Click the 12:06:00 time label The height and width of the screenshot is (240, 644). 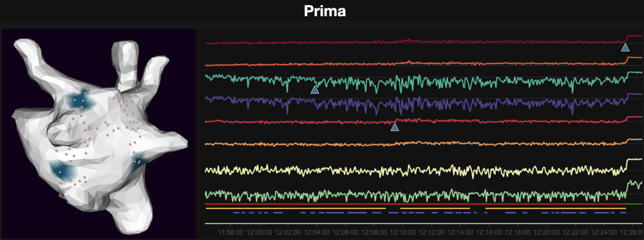pyautogui.click(x=346, y=233)
